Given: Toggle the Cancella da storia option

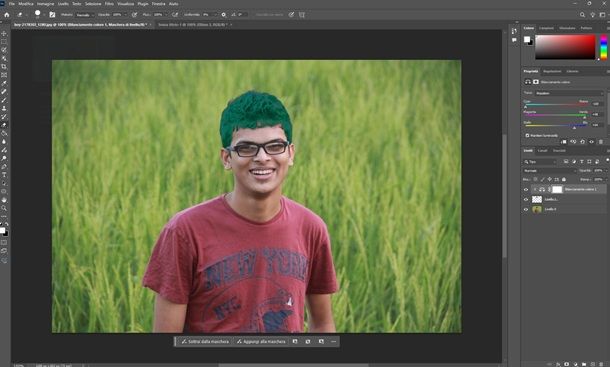Looking at the screenshot, I should [x=269, y=15].
